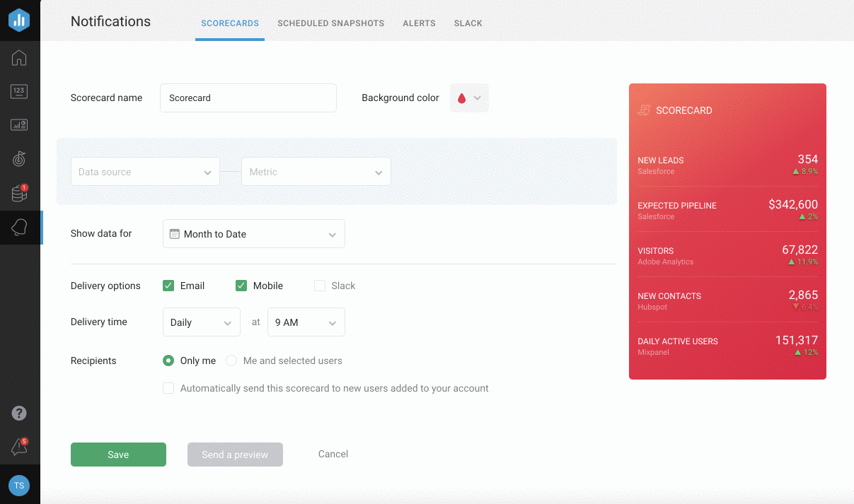Open the Goals target sidebar icon

[x=19, y=159]
